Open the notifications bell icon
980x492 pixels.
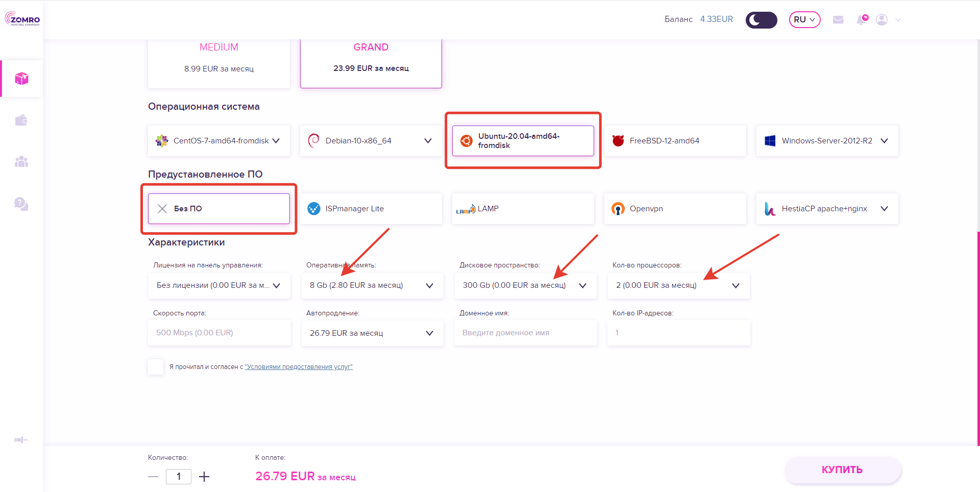(862, 19)
